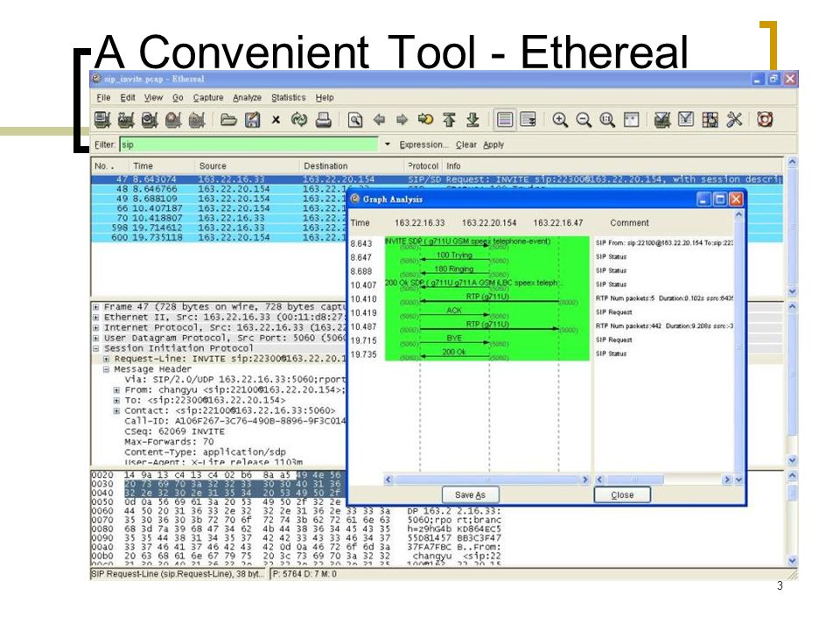The height and width of the screenshot is (630, 840).
Task: Find a packet with magnifier page icon
Action: pyautogui.click(x=354, y=120)
